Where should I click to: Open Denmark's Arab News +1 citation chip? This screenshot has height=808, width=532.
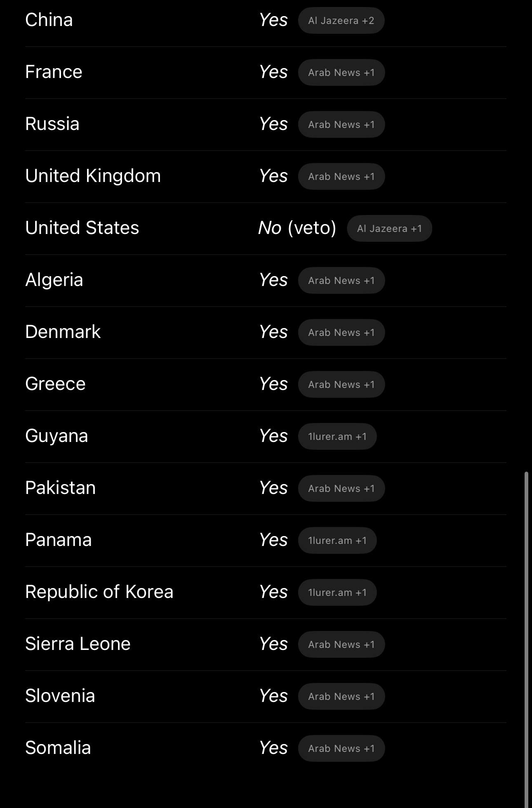coord(341,333)
